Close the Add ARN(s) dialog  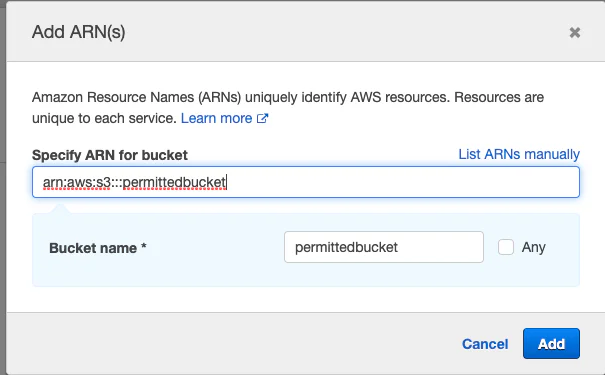575,32
